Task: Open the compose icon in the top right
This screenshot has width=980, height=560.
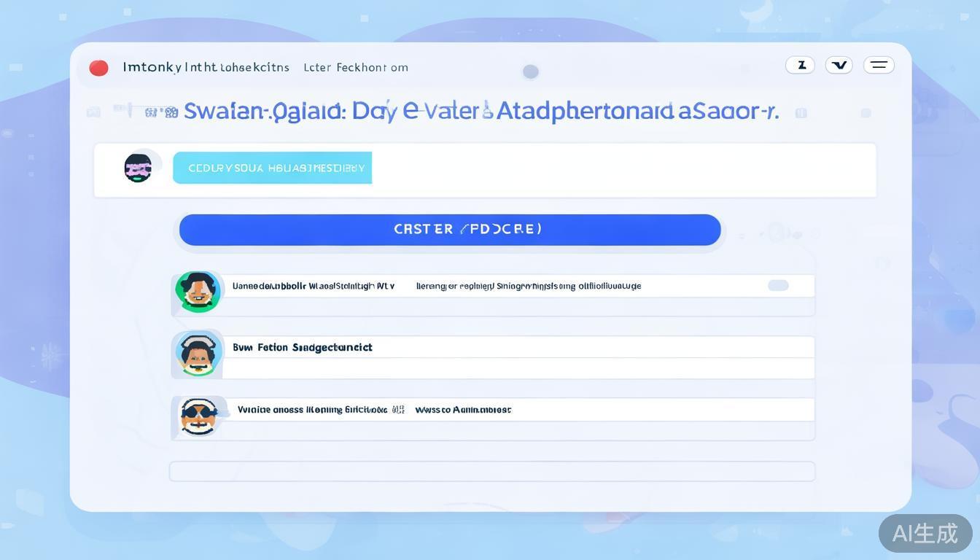Action: [800, 65]
